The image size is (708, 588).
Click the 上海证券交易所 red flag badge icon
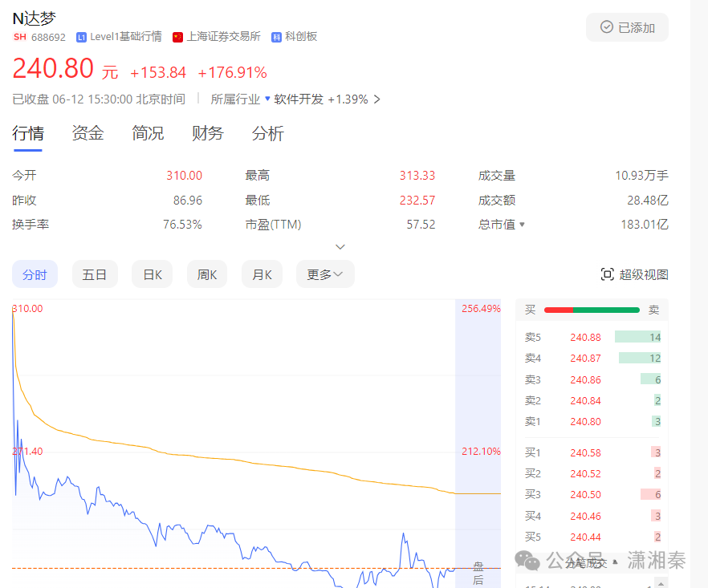click(177, 36)
